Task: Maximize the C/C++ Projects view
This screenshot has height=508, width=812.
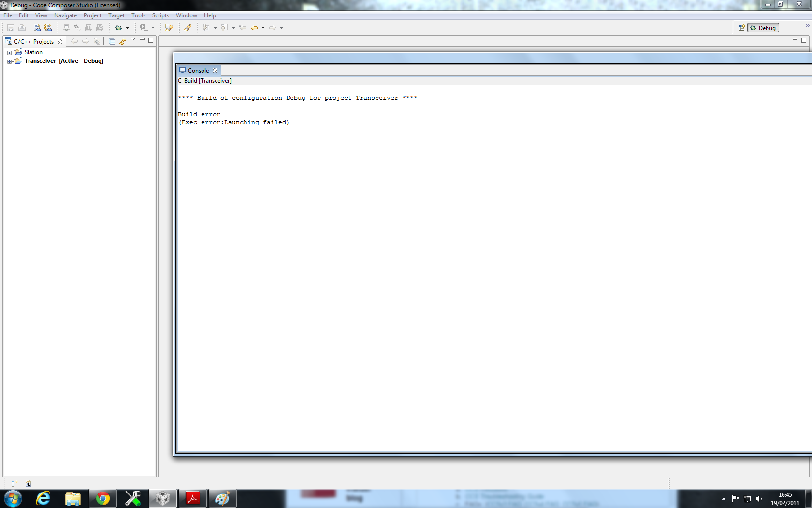Action: point(151,40)
